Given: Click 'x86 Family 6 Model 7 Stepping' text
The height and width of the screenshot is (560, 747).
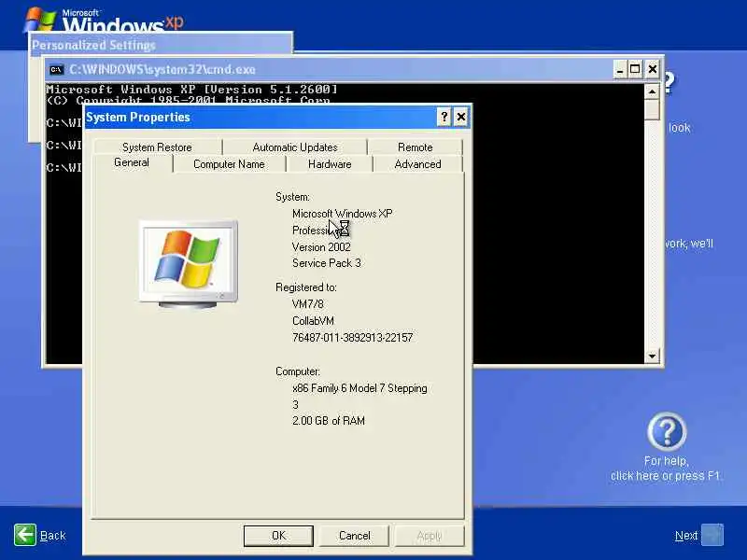Looking at the screenshot, I should [359, 388].
